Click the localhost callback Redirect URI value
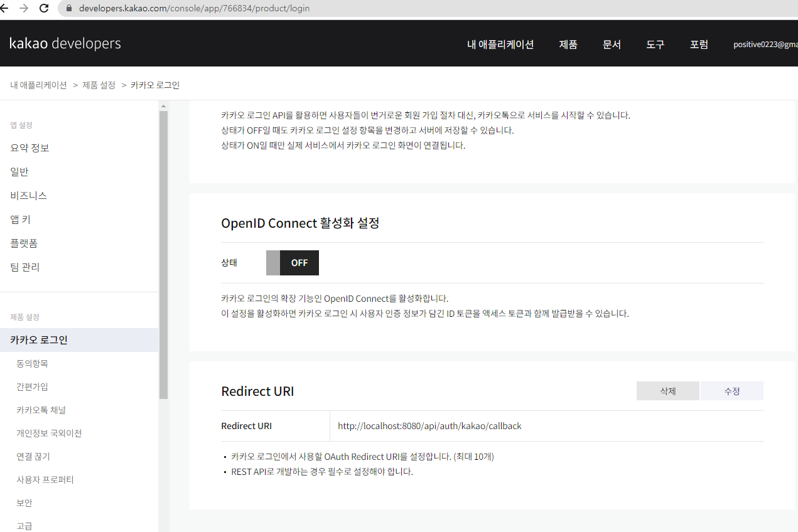This screenshot has width=798, height=532. coord(429,426)
